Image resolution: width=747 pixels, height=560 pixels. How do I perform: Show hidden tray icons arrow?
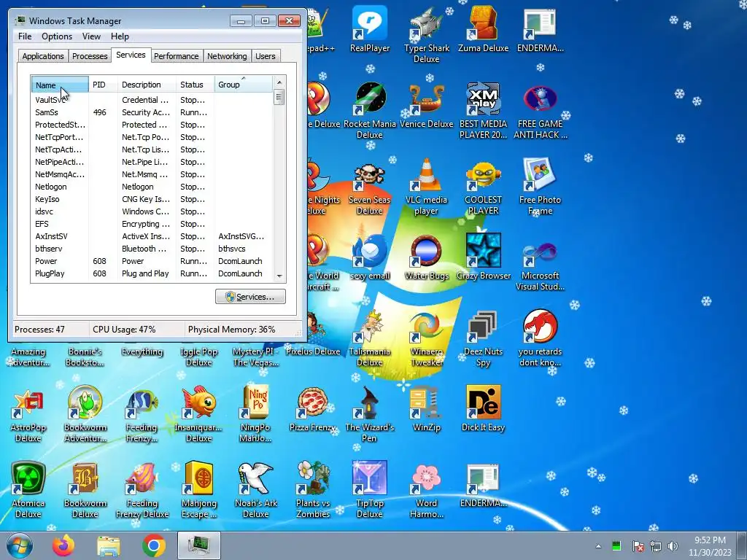coord(598,547)
